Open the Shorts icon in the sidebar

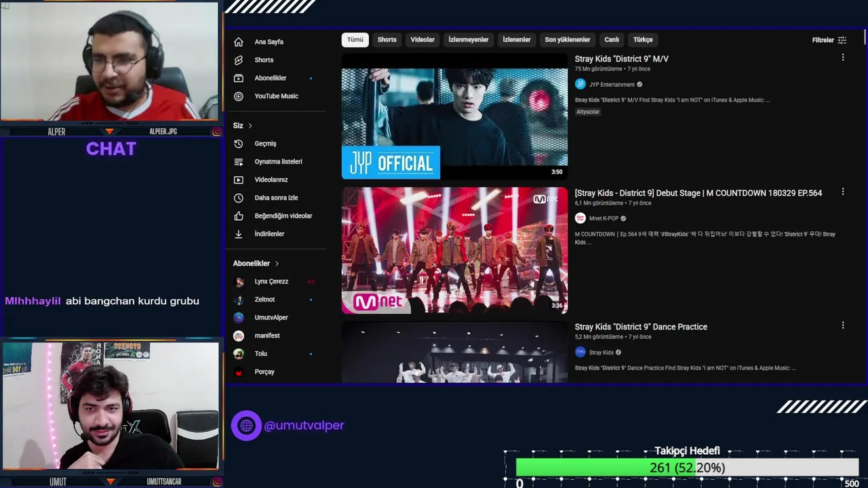tap(239, 60)
